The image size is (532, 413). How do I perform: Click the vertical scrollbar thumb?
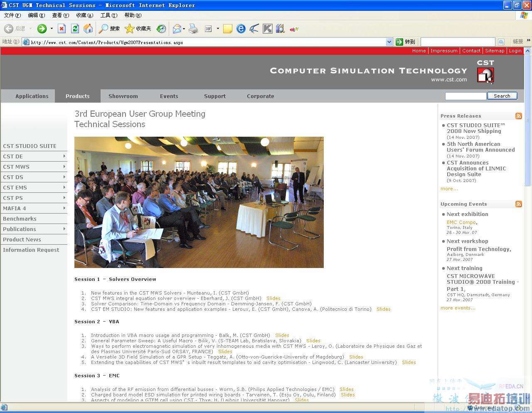(528, 120)
